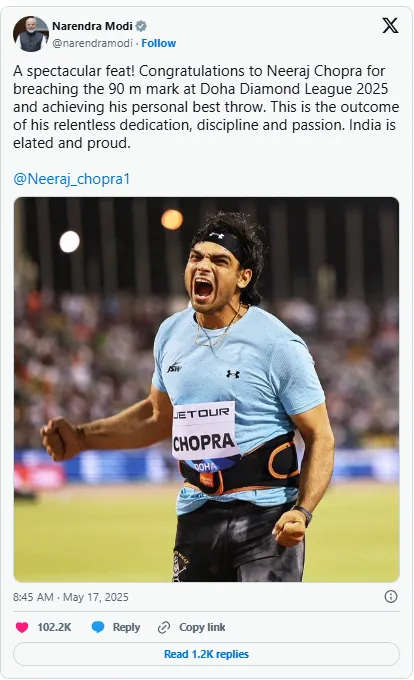The image size is (414, 680).
Task: Click the CHOPRA name bib in the photo
Action: pyautogui.click(x=204, y=430)
